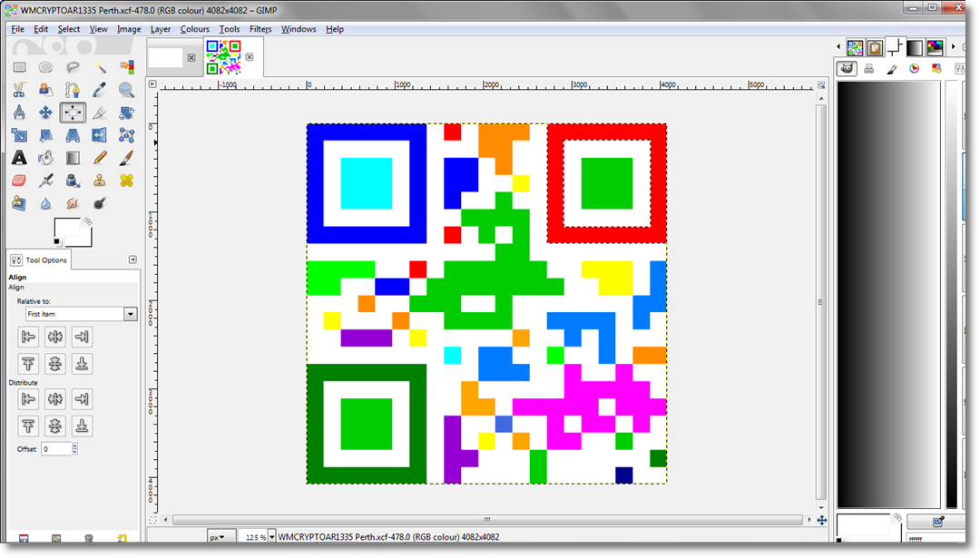Select the Pencil tool
Screen dimensions: 980x558
[x=100, y=158]
